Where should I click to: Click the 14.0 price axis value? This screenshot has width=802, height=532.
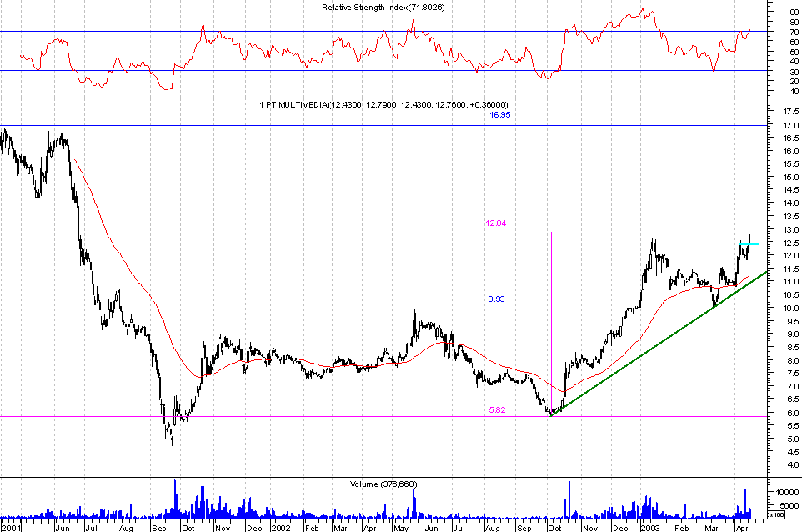coord(791,203)
